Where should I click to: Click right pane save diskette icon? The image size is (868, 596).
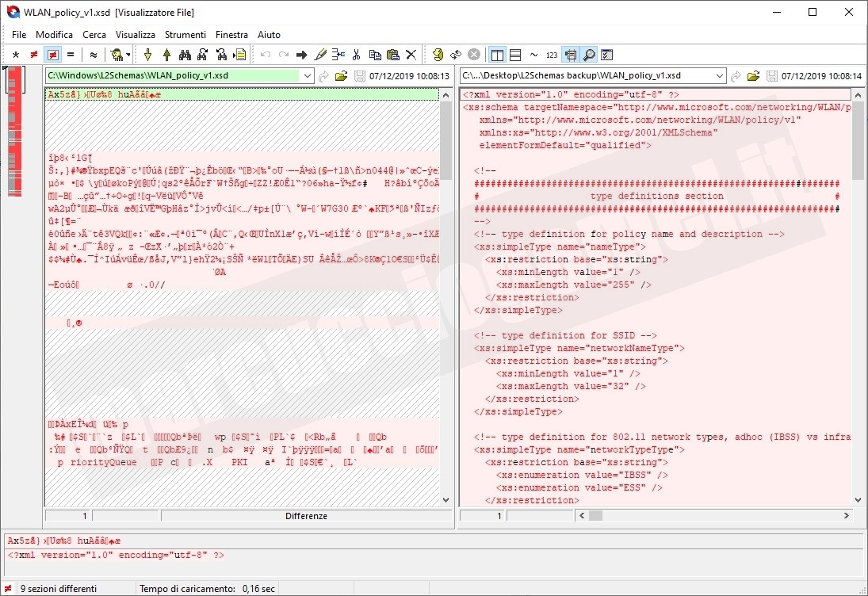pyautogui.click(x=771, y=76)
